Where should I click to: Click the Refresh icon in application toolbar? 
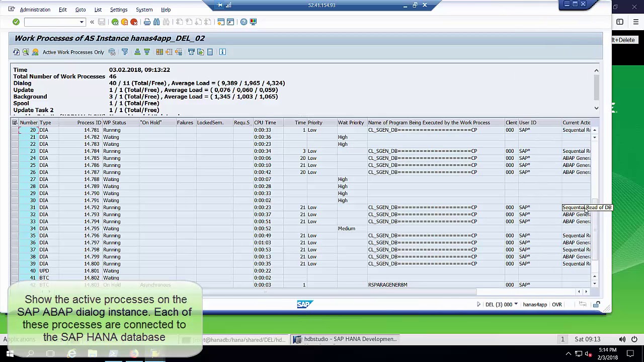pos(16,52)
